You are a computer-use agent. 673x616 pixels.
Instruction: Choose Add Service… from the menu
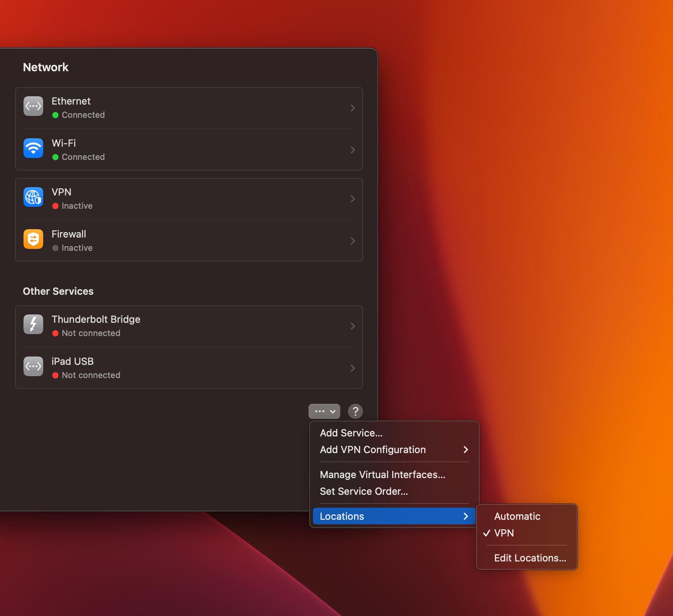[394, 433]
